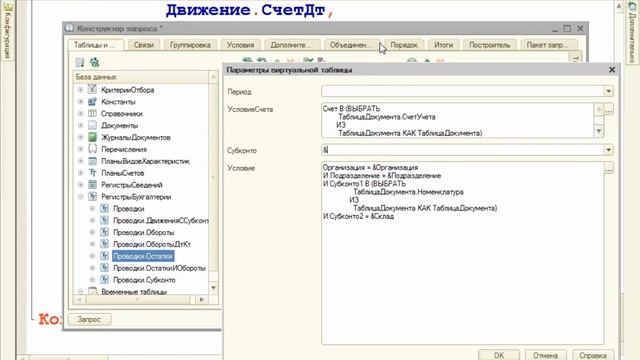This screenshot has height=360, width=640.
Task: Open the Условия tab
Action: 240,45
